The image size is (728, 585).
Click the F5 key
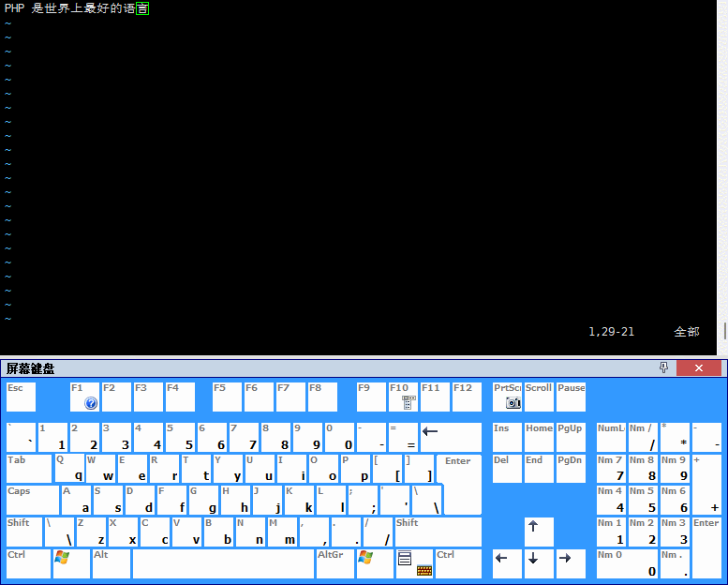(227, 397)
